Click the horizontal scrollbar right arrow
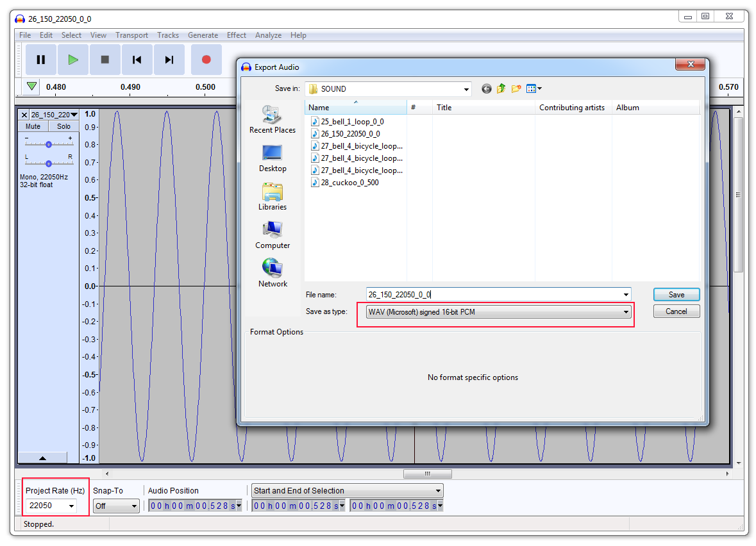The height and width of the screenshot is (546, 756). coord(727,474)
